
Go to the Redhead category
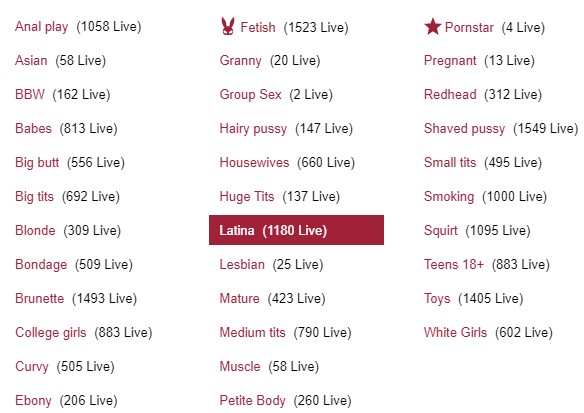pyautogui.click(x=450, y=94)
